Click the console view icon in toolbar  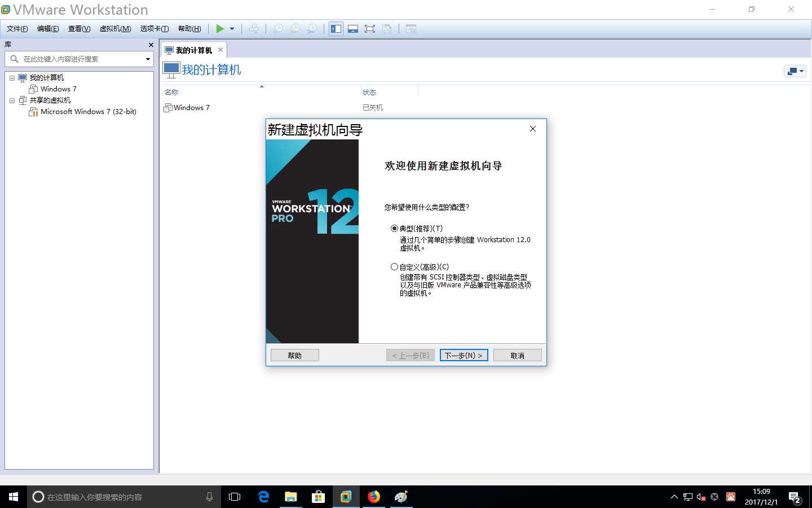(x=411, y=29)
